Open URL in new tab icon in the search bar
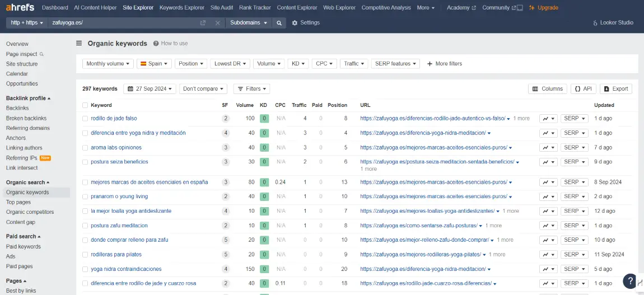 pyautogui.click(x=203, y=23)
